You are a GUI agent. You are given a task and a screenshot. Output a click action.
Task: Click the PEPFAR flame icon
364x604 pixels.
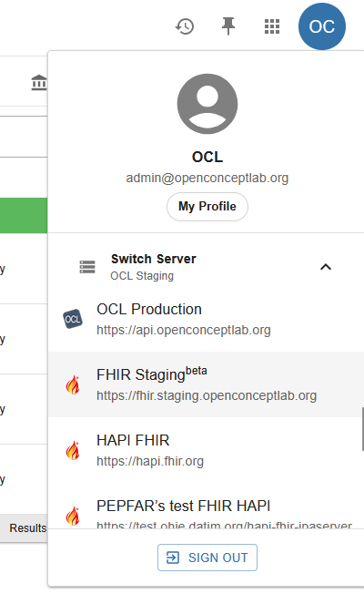coord(73,516)
